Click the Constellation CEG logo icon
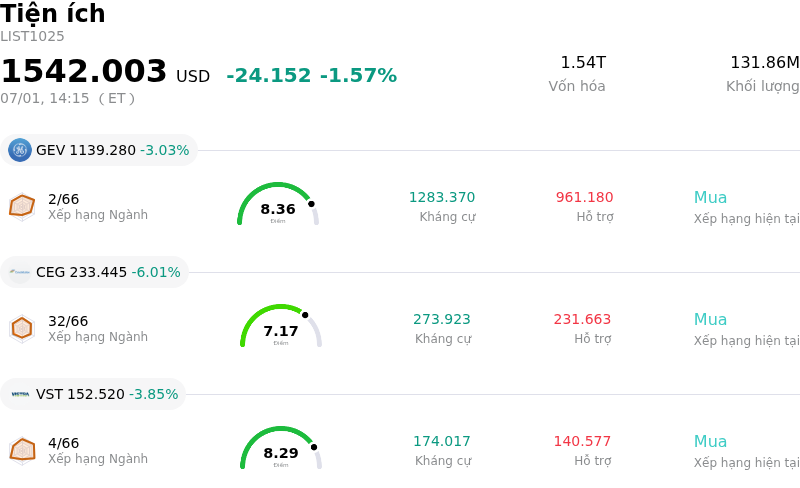The height and width of the screenshot is (488, 800). (x=20, y=272)
